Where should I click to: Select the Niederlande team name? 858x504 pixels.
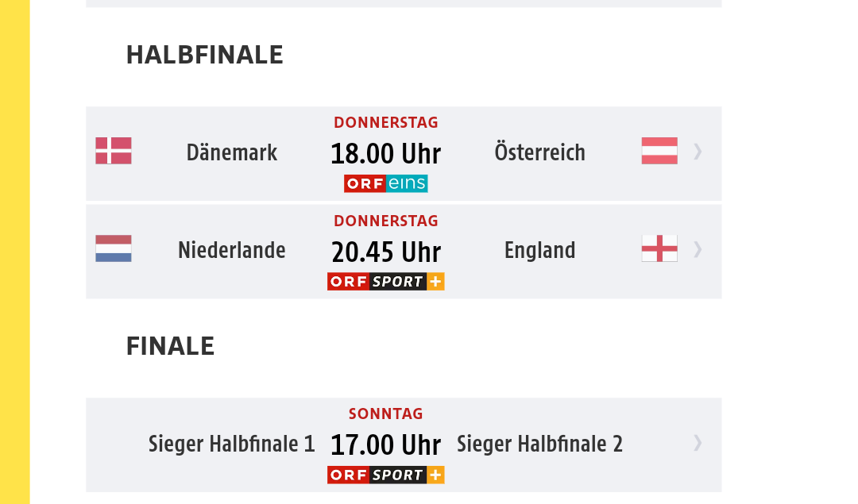(x=232, y=250)
